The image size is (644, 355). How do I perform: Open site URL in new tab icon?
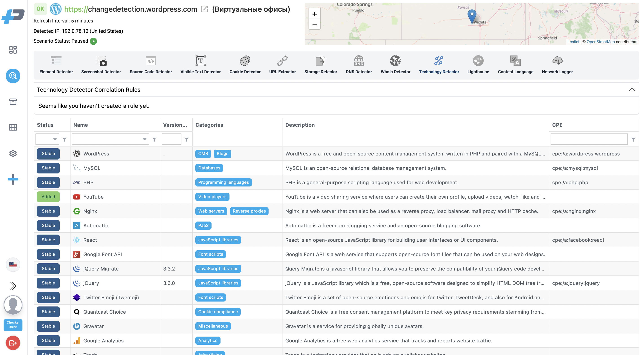(x=205, y=9)
